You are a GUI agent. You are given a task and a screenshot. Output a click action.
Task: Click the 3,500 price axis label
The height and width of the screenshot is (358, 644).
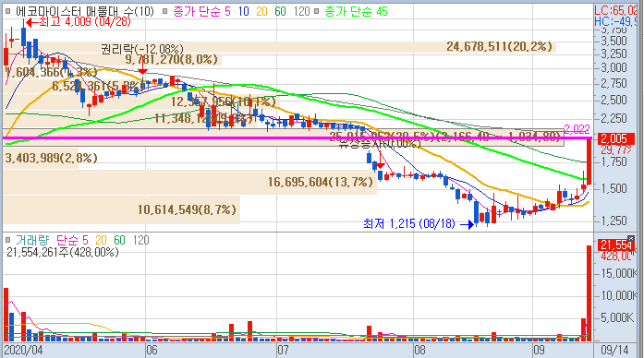(614, 41)
